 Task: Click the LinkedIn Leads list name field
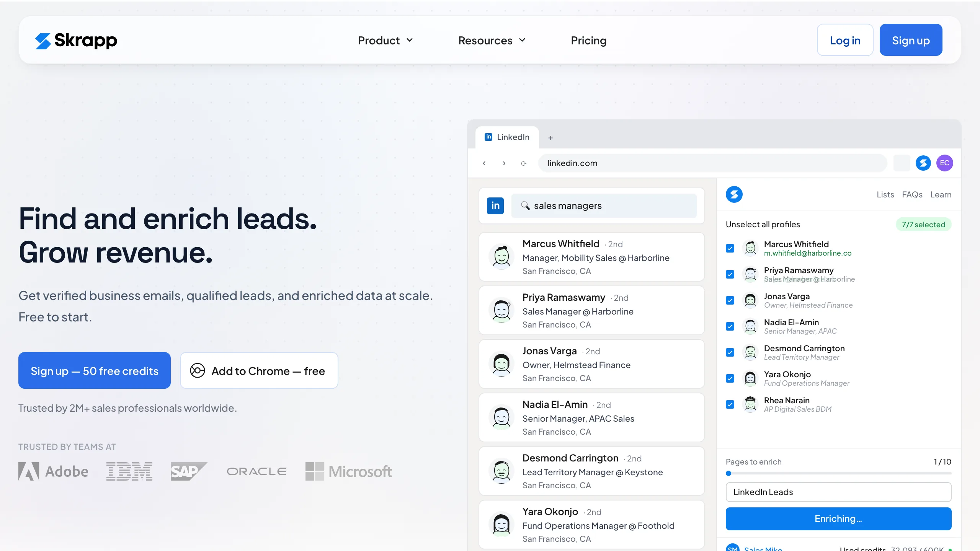(x=838, y=492)
